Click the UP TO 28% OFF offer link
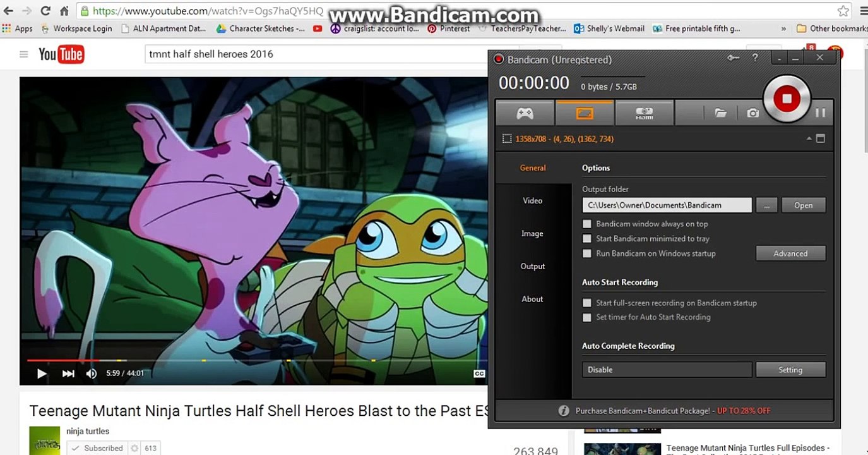The height and width of the screenshot is (455, 868). pyautogui.click(x=744, y=411)
